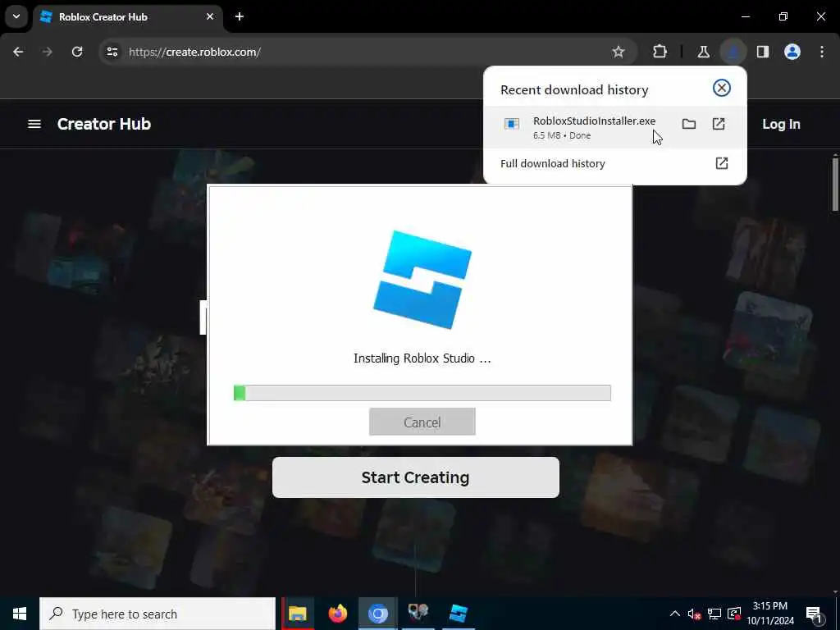This screenshot has height=630, width=840.
Task: Open Firefox from the taskbar
Action: pyautogui.click(x=337, y=614)
